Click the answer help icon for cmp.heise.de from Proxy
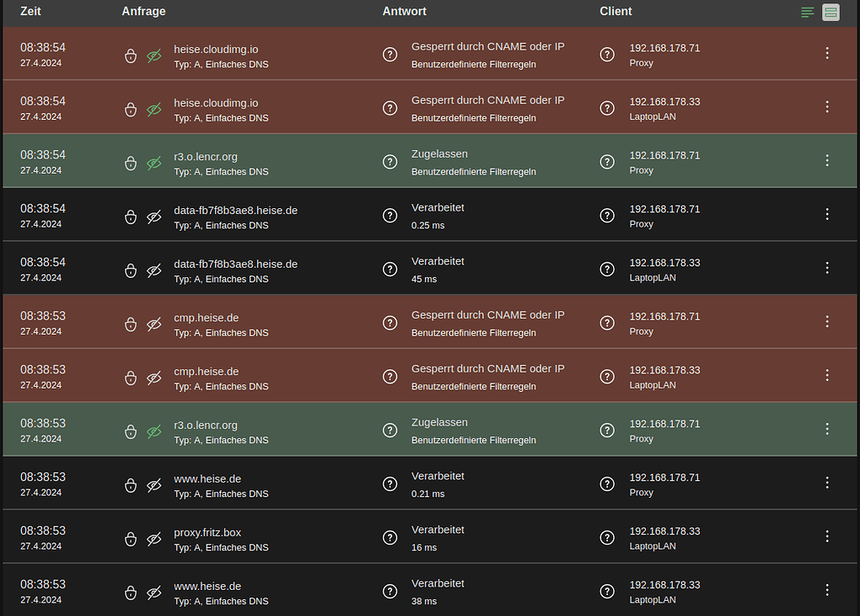The height and width of the screenshot is (616, 860). tap(390, 322)
